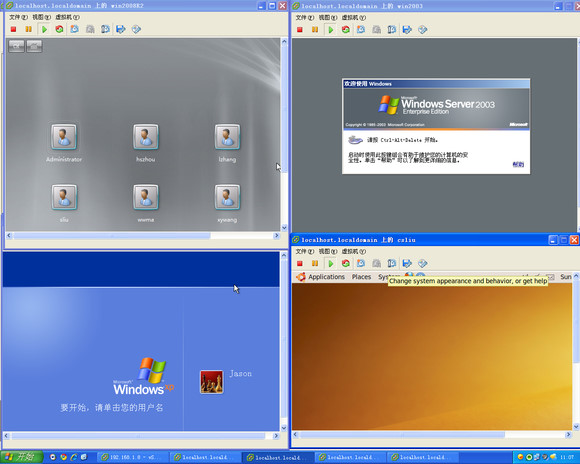The width and height of the screenshot is (580, 464).
Task: Click the taskbar clock showing 11:07
Action: pyautogui.click(x=567, y=457)
